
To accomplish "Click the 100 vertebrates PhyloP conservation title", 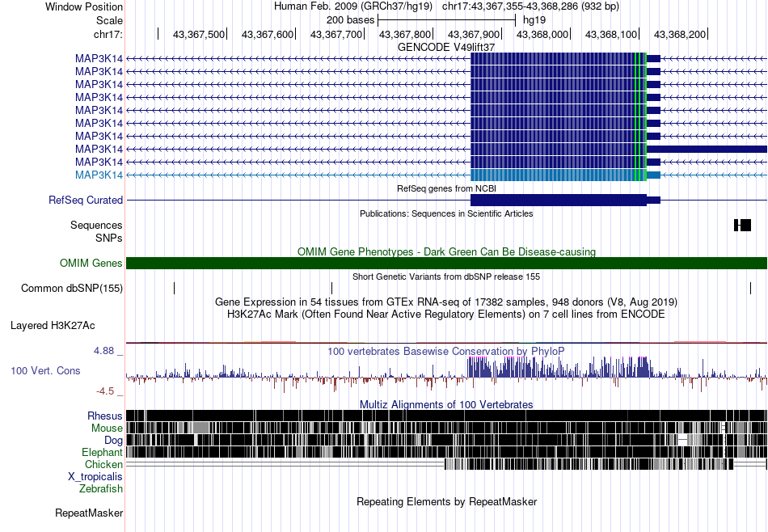I will click(x=446, y=351).
